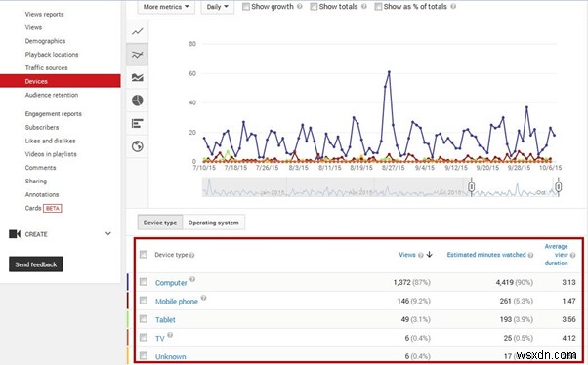Image resolution: width=588 pixels, height=365 pixels.
Task: Select the line chart icon
Action: (138, 31)
